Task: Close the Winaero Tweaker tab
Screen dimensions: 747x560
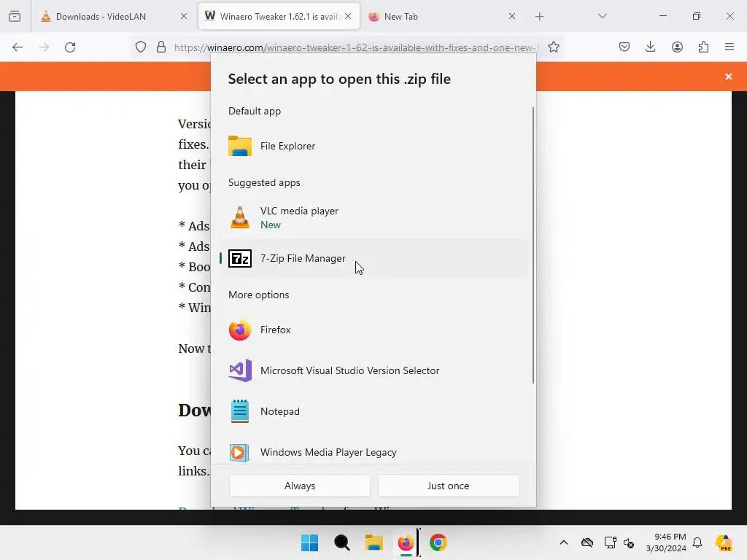Action: pos(348,16)
